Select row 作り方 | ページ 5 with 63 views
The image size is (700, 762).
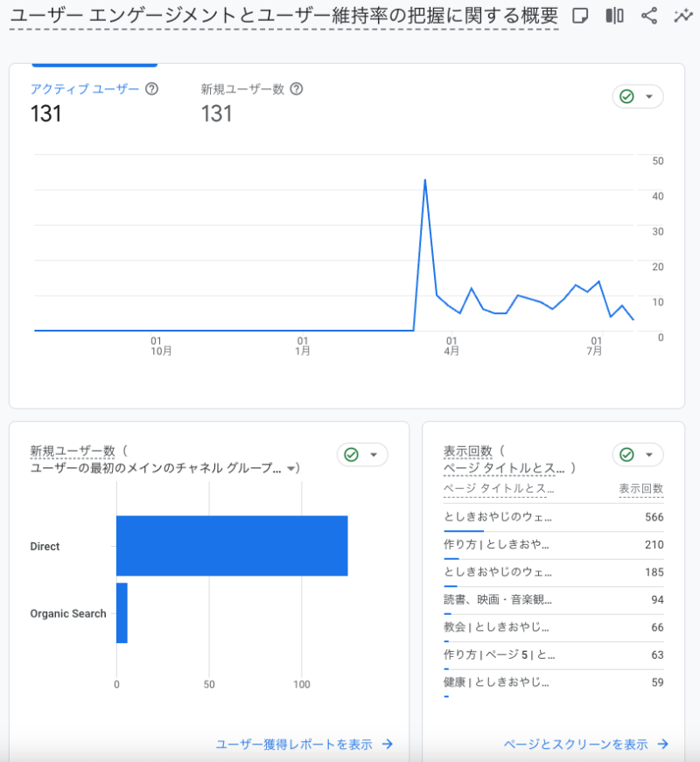click(x=553, y=654)
